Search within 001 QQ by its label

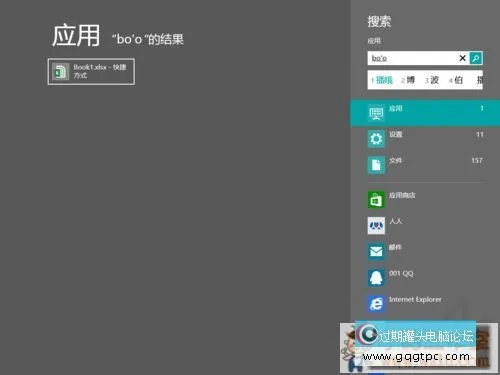401,273
